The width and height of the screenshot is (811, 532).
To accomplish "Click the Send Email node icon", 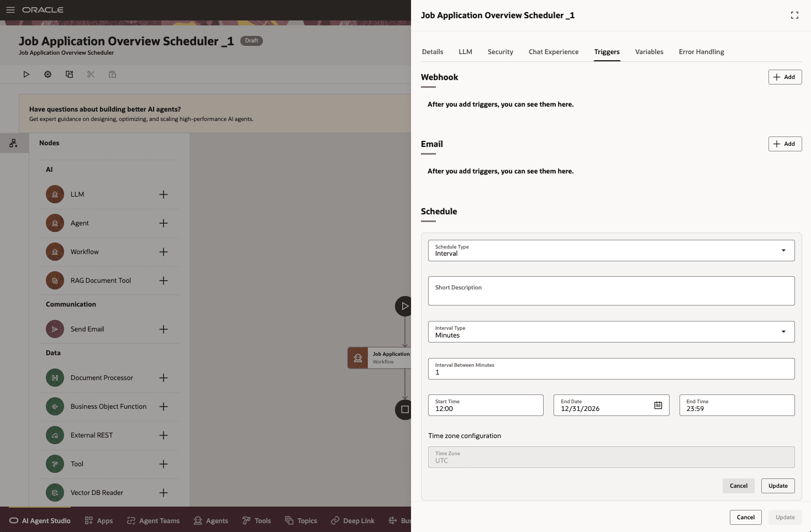I will coord(55,329).
